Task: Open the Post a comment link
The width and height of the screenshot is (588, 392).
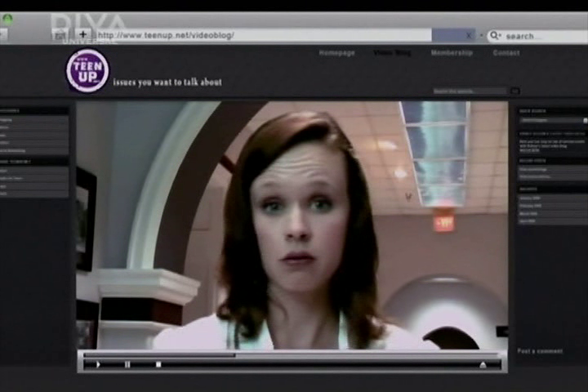Action: [x=540, y=351]
